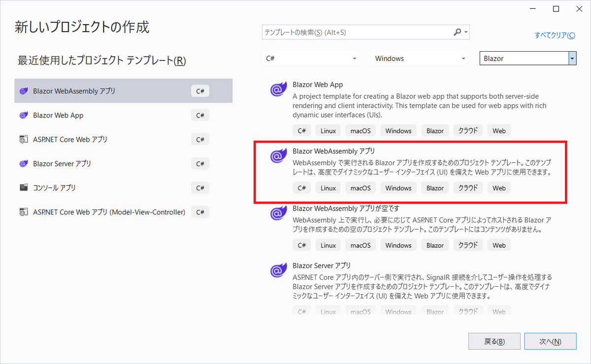Click the 戻る(B) button

[x=494, y=341]
